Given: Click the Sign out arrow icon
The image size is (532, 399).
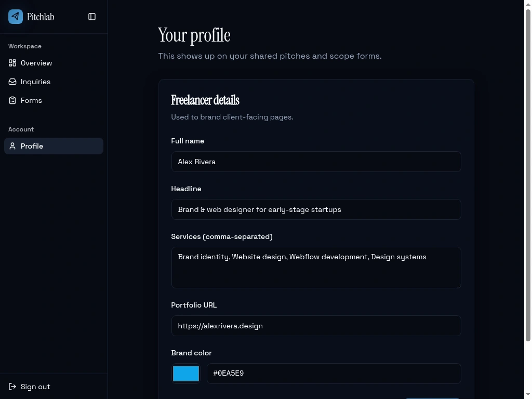Looking at the screenshot, I should (x=12, y=387).
